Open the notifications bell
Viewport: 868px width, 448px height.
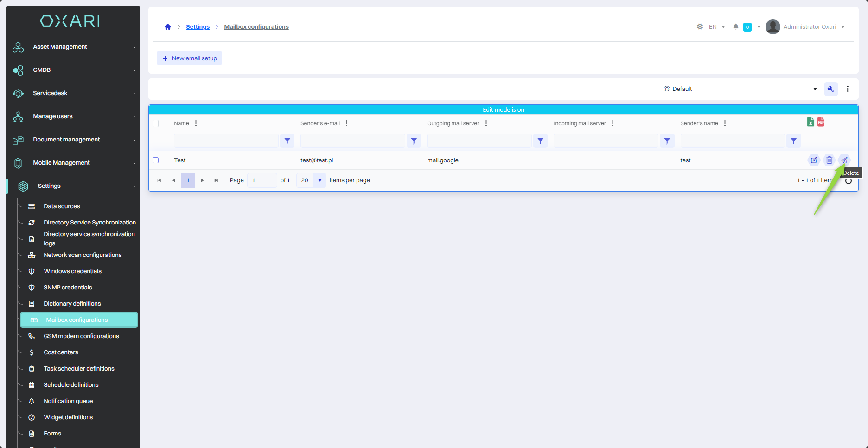[735, 27]
